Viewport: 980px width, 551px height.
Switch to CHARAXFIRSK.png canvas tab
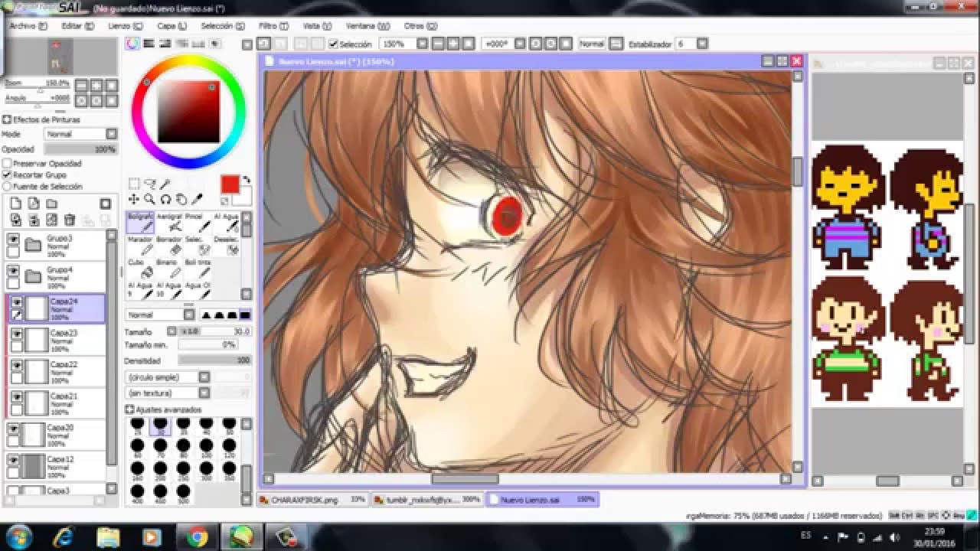pos(312,500)
